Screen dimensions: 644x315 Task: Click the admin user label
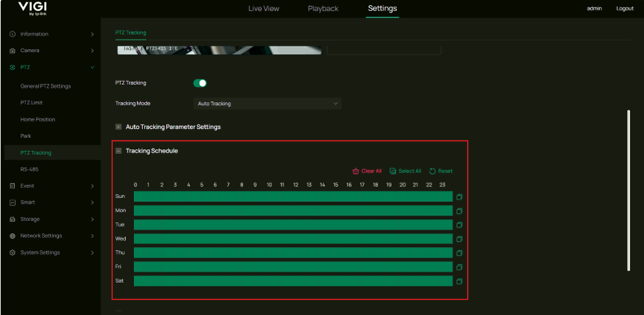pyautogui.click(x=594, y=9)
